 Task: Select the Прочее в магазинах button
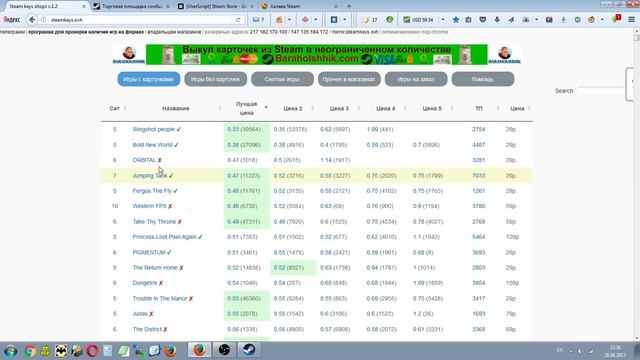click(349, 79)
